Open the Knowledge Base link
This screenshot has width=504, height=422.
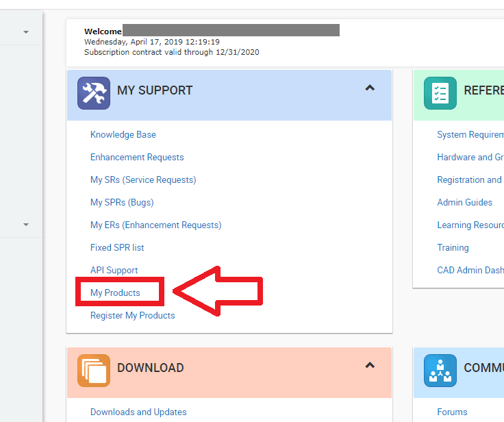123,135
